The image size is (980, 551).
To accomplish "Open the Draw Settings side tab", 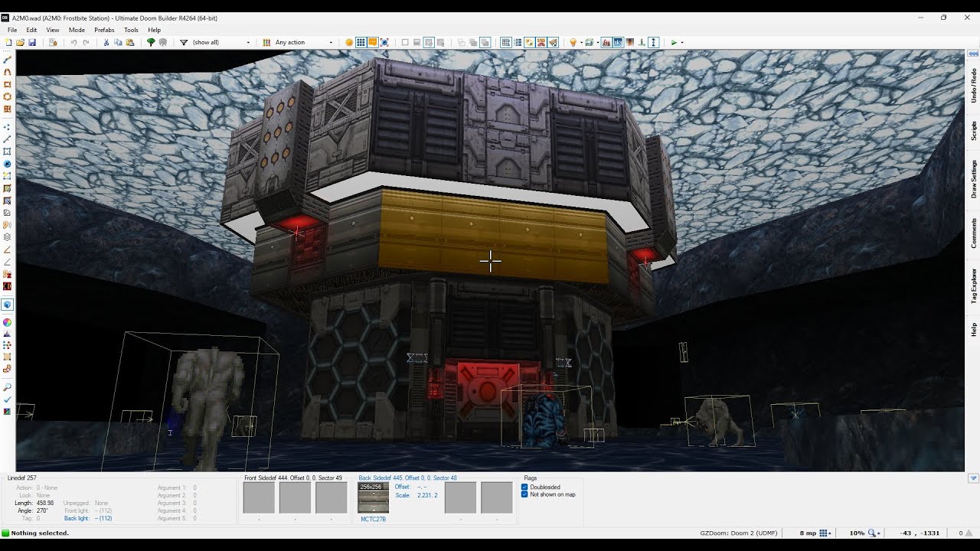I will coord(973,179).
